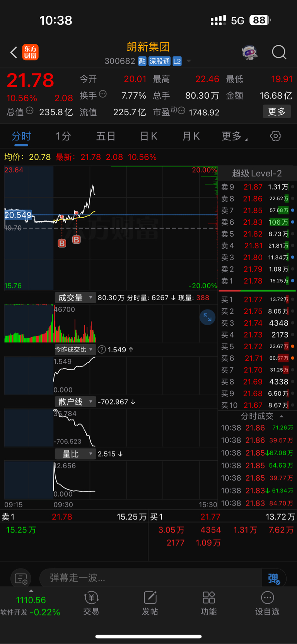The image size is (297, 644).
Task: Switch to the 五日 tab
Action: (x=106, y=136)
